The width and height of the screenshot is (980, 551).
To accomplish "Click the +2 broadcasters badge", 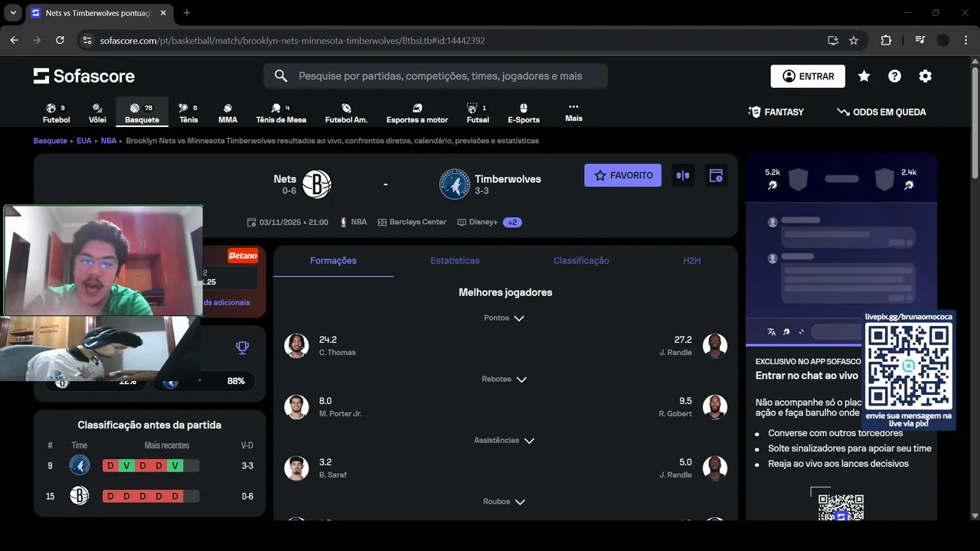I will point(513,222).
